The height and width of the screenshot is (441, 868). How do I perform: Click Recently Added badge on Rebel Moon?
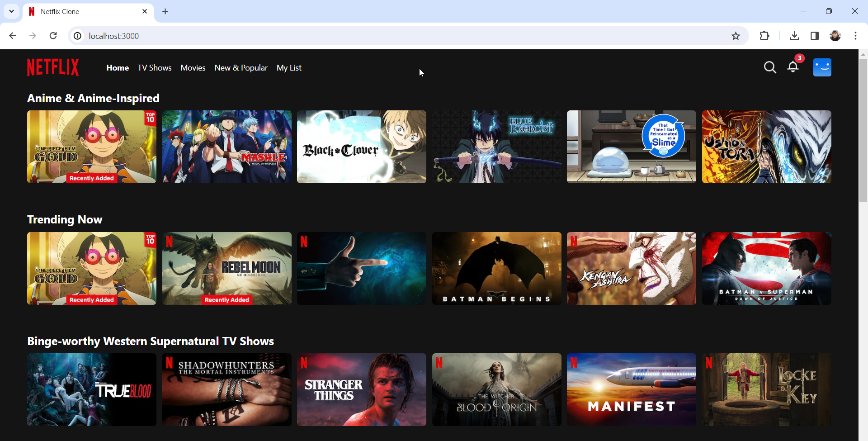click(x=227, y=300)
